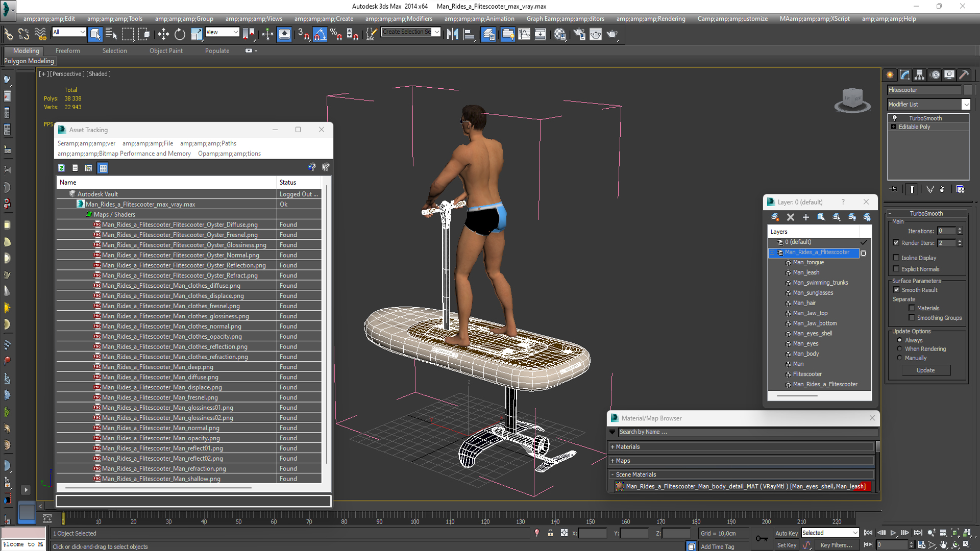Enable Separate by Smoothing Groups checkbox
The height and width of the screenshot is (551, 980).
click(912, 318)
